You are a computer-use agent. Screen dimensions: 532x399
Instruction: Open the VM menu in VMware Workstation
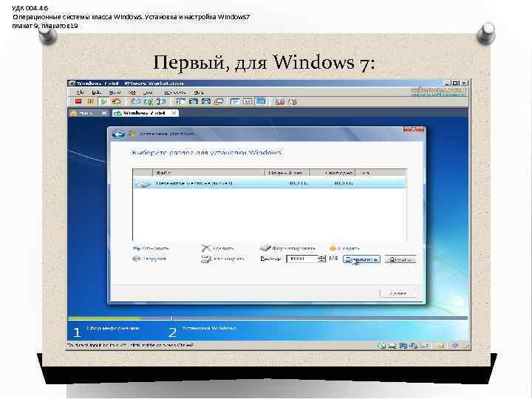click(132, 92)
